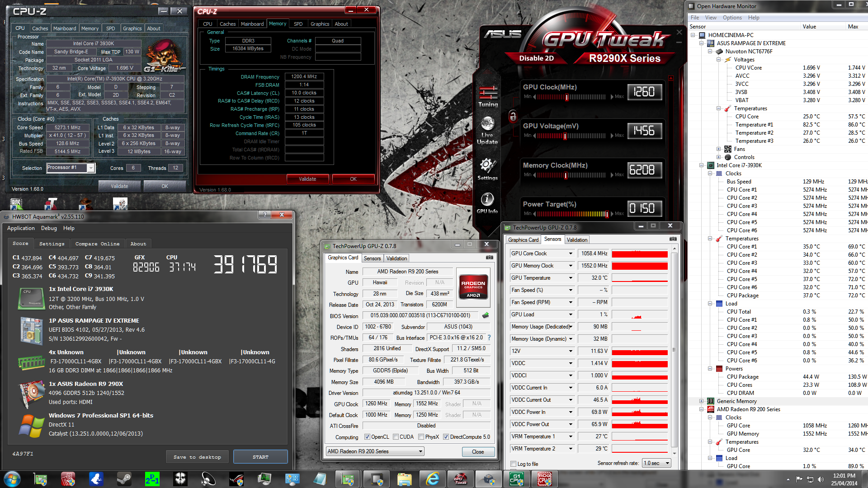This screenshot has width=868, height=488.
Task: Switch to Compare Online tab in HWBOT Aquamark
Action: point(97,244)
